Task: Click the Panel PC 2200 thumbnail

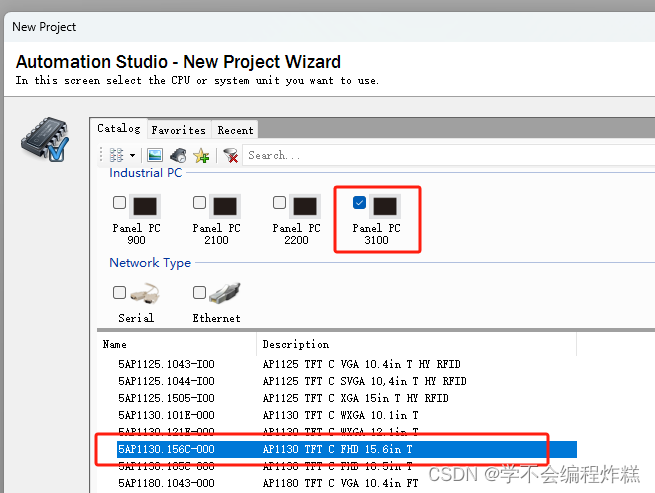Action: (x=305, y=206)
